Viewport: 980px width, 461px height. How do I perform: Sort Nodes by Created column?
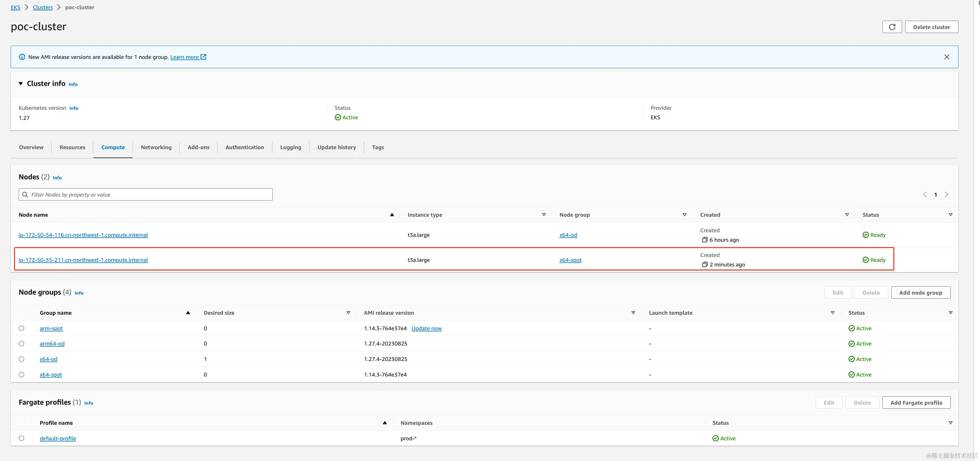coord(847,215)
